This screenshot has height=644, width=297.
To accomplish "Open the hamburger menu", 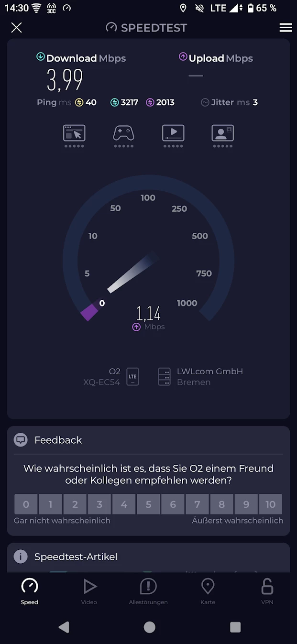I will point(286,28).
